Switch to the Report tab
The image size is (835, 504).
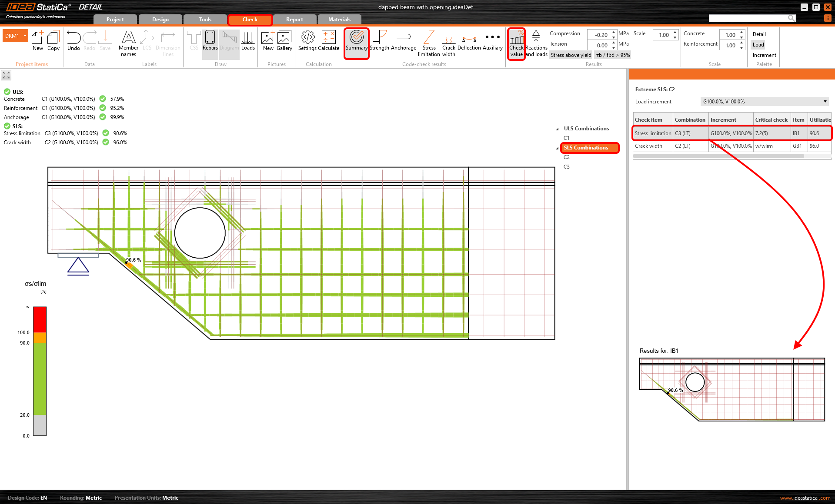(294, 20)
